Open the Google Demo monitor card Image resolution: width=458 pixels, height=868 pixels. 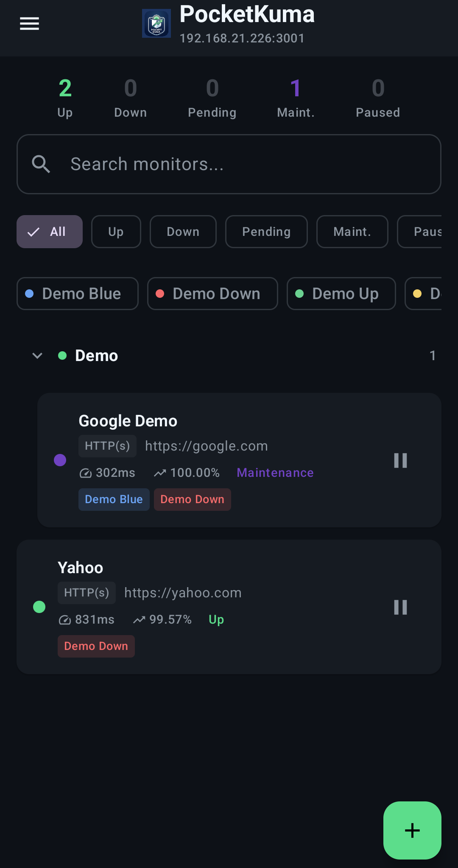pyautogui.click(x=239, y=460)
